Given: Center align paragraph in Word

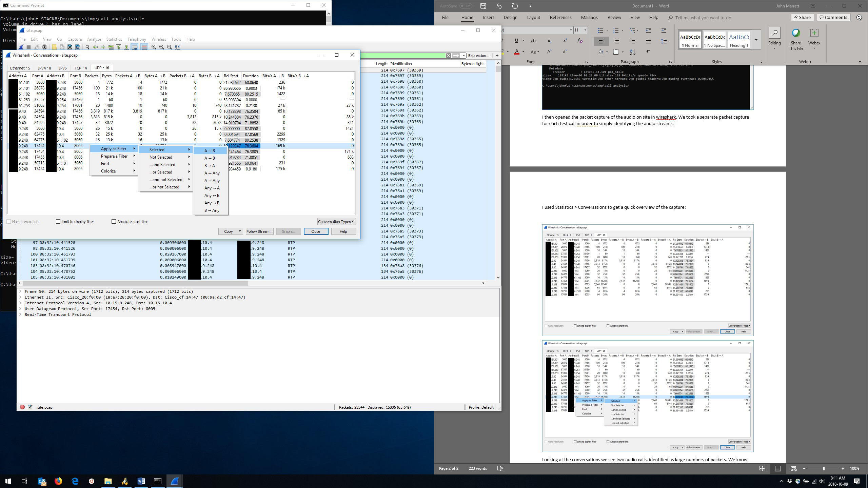Looking at the screenshot, I should [617, 41].
